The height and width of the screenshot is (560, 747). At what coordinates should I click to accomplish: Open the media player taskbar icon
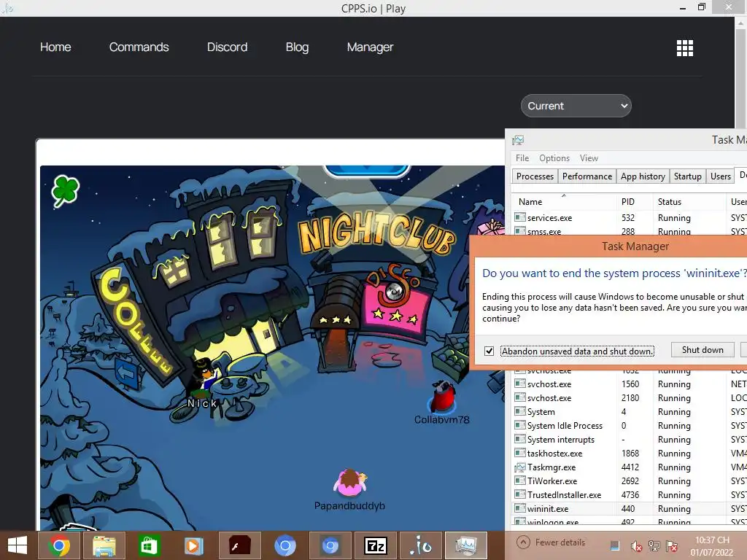[x=194, y=545]
